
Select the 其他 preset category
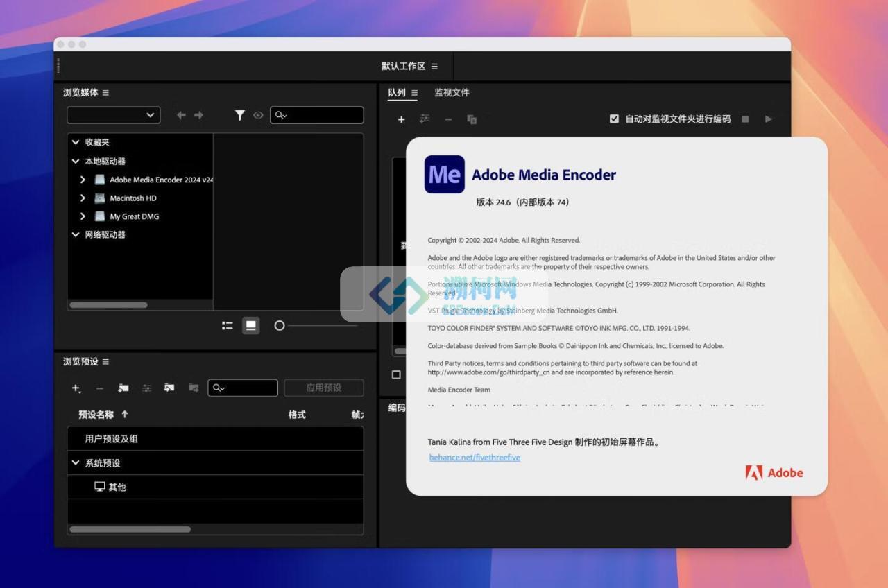[x=117, y=487]
